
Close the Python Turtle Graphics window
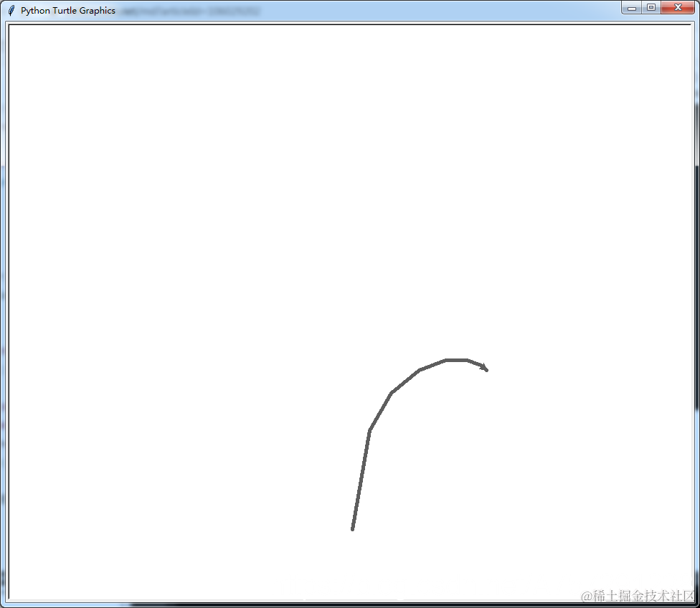(x=678, y=8)
